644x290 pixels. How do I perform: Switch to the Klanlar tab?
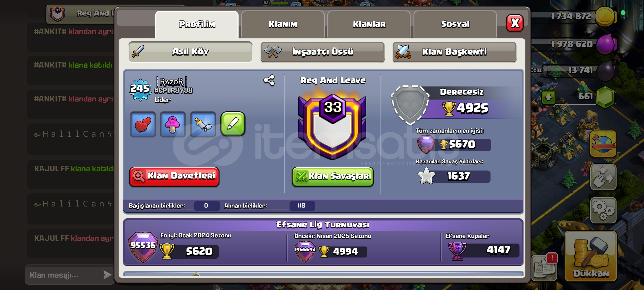point(369,24)
